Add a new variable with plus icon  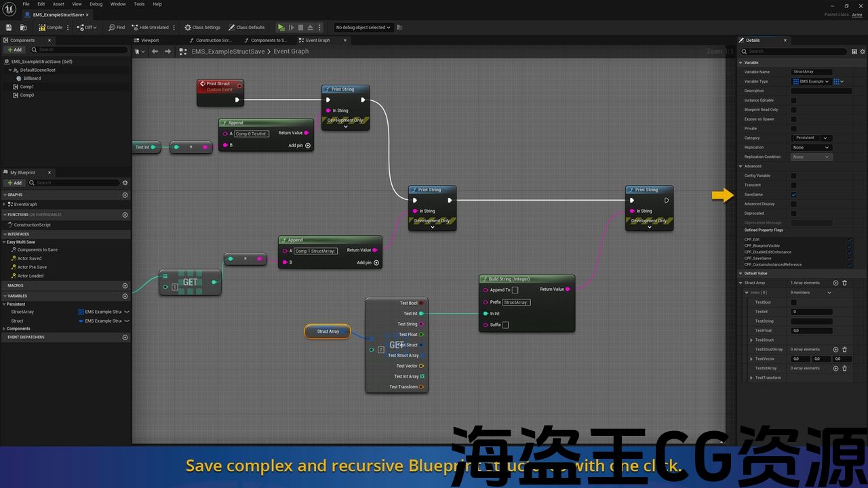[x=125, y=296]
